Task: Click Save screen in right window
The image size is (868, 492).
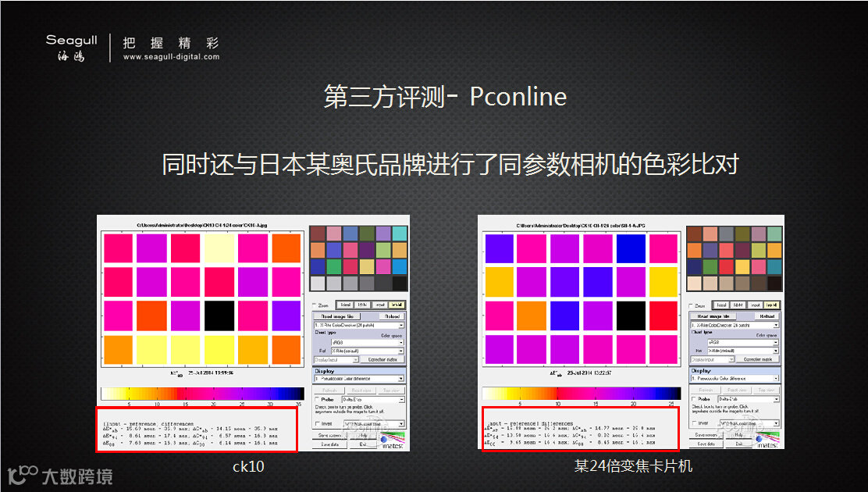Action: click(706, 435)
